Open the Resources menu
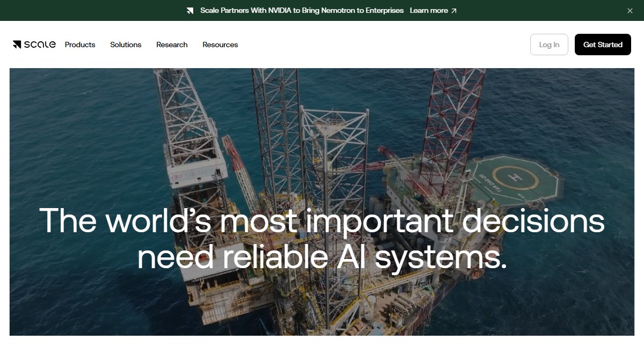Image resolution: width=644 pixels, height=362 pixels. point(220,45)
